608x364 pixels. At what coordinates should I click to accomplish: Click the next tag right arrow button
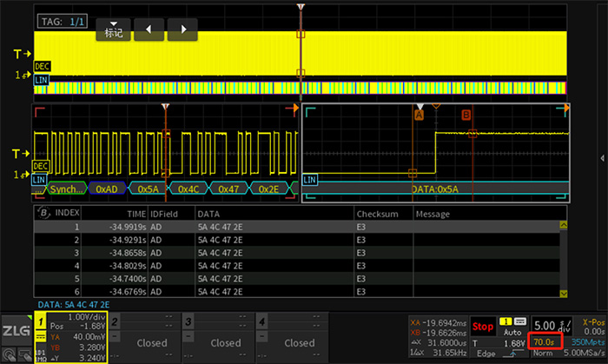coord(182,30)
